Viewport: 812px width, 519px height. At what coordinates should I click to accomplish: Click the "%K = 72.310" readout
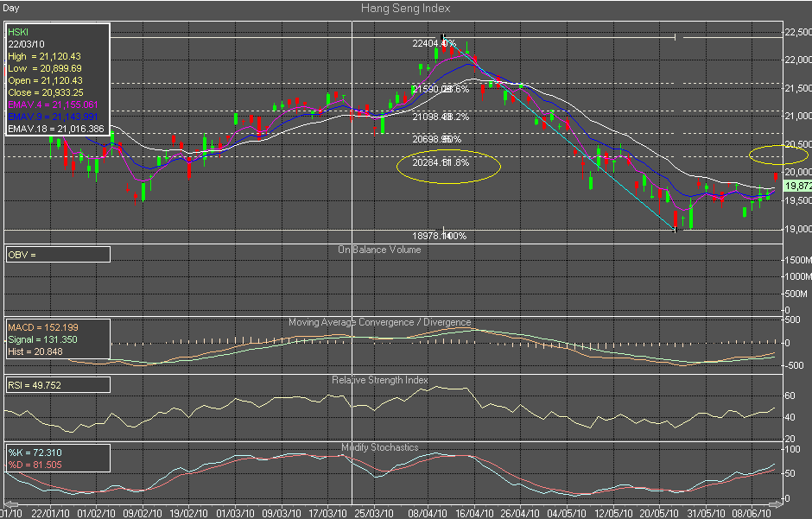(x=35, y=453)
